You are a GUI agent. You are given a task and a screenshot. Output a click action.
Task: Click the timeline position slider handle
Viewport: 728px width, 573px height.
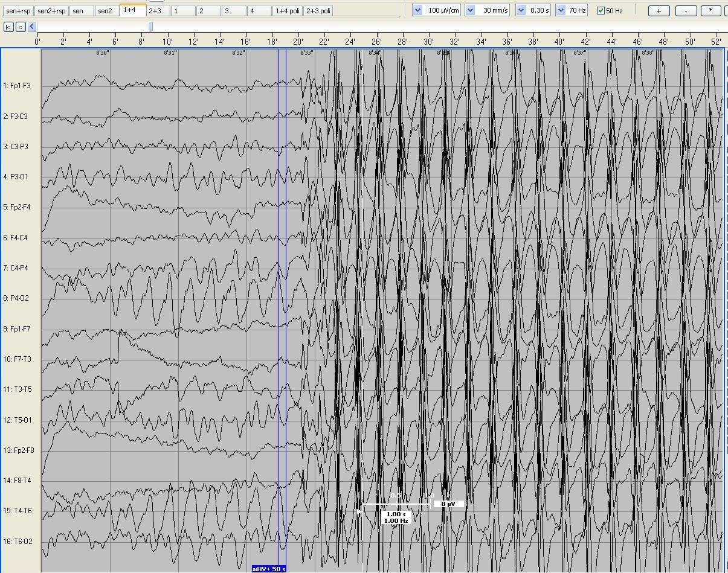click(151, 27)
